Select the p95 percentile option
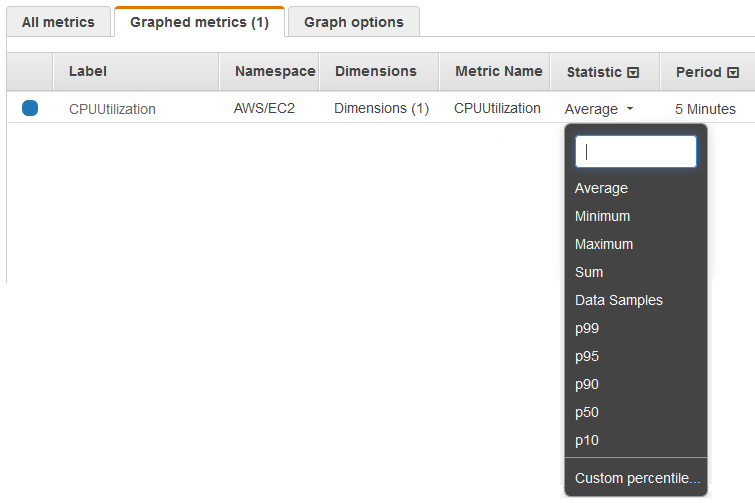Viewport: 755px width, 503px height. point(587,356)
